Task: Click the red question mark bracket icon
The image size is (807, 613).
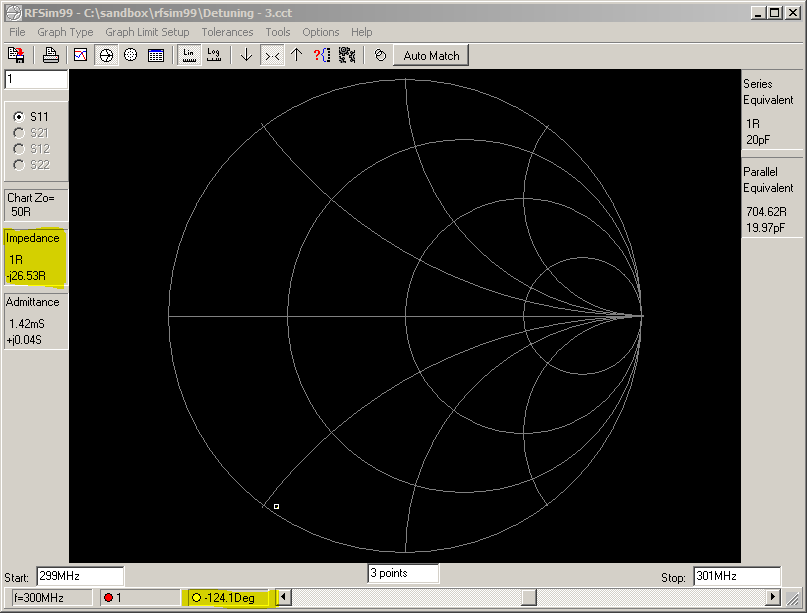Action: (322, 55)
